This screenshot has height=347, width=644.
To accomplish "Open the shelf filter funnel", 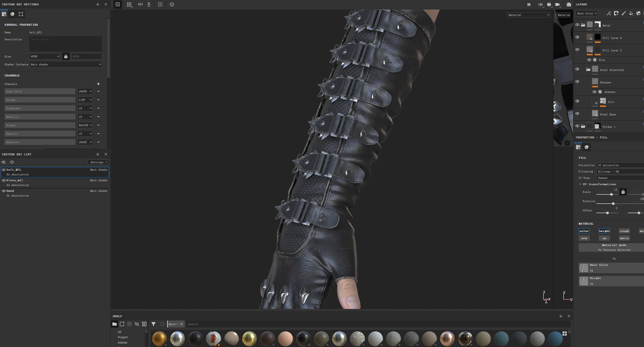I will pyautogui.click(x=153, y=324).
